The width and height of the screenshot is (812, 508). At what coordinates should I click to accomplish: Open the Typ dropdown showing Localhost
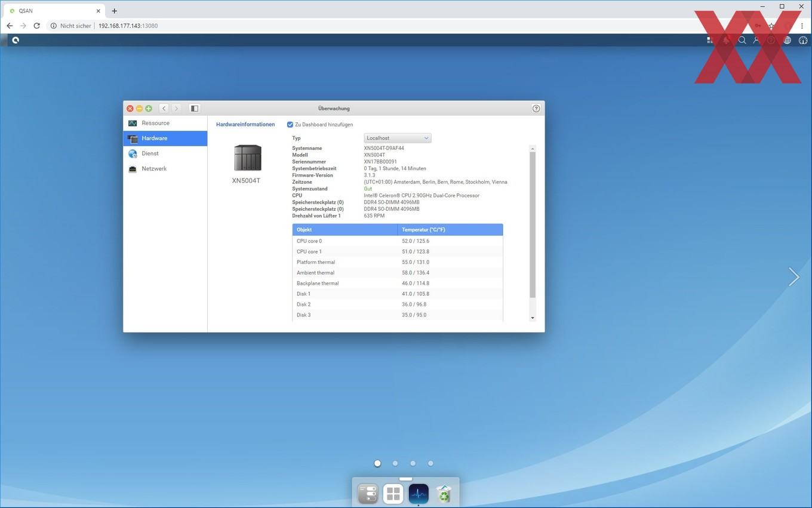398,138
